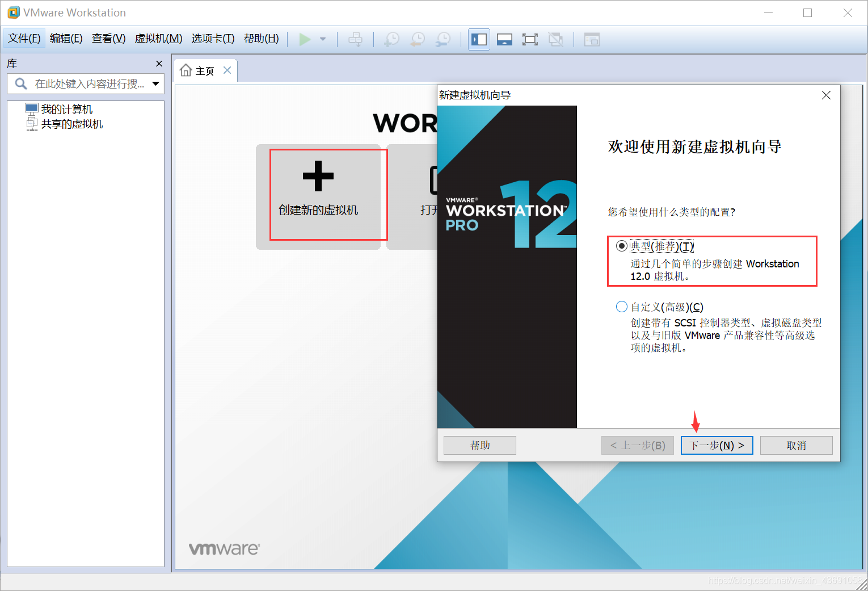The image size is (868, 591).
Task: Open the power options dropdown arrow
Action: click(323, 39)
